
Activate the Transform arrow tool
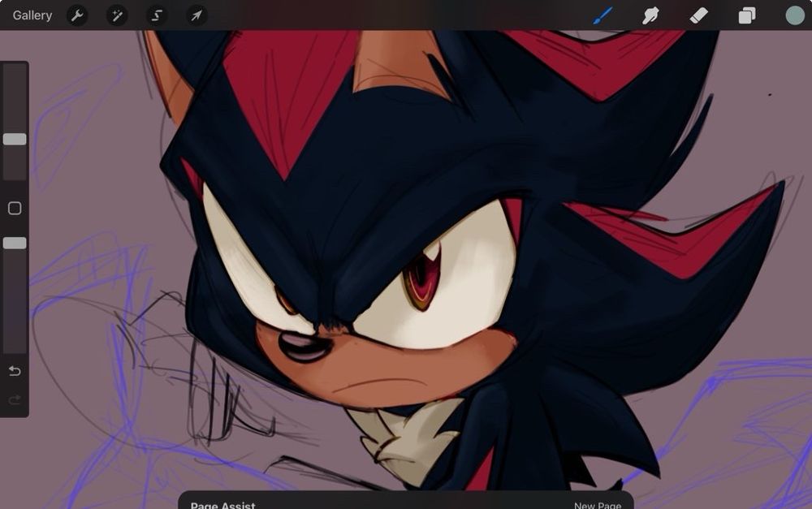coord(197,15)
